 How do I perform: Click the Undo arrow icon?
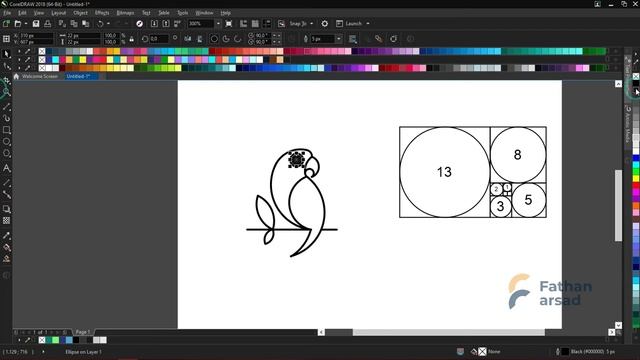[100, 24]
